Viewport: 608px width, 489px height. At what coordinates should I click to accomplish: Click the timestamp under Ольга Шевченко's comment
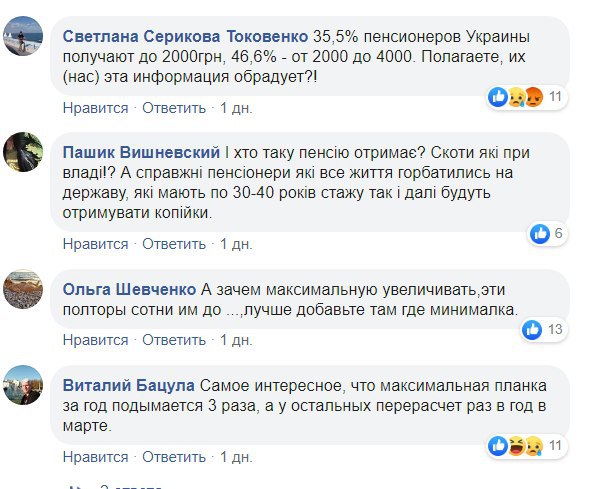[x=236, y=339]
